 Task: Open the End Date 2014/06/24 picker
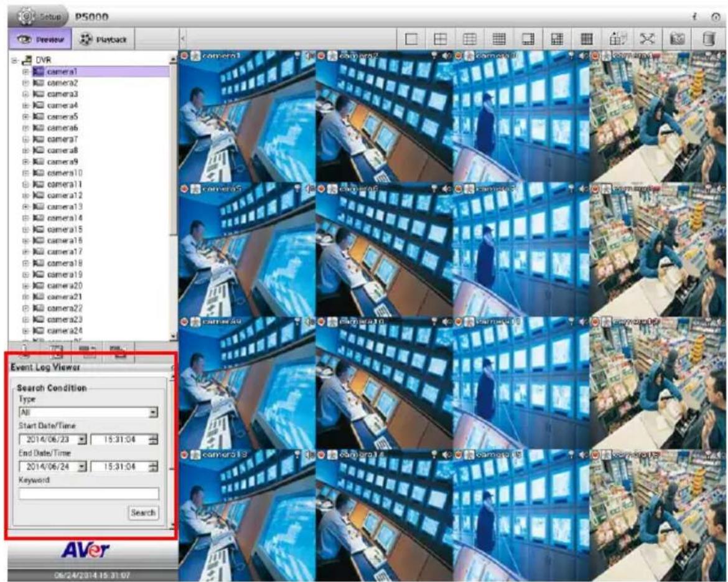(52, 466)
